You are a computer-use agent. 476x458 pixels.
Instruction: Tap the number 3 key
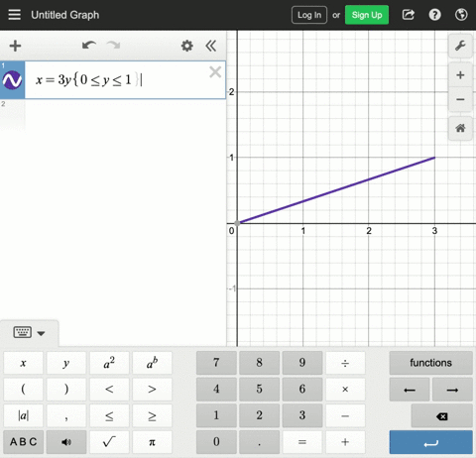(x=302, y=415)
